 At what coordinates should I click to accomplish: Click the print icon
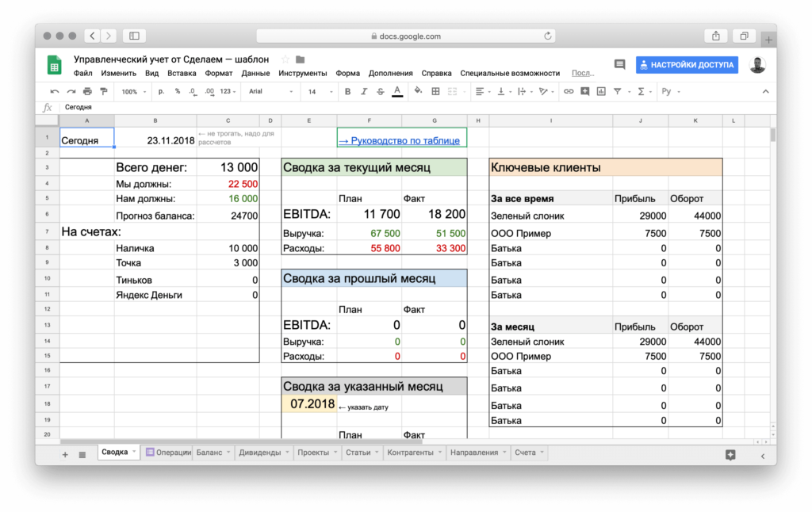click(87, 91)
